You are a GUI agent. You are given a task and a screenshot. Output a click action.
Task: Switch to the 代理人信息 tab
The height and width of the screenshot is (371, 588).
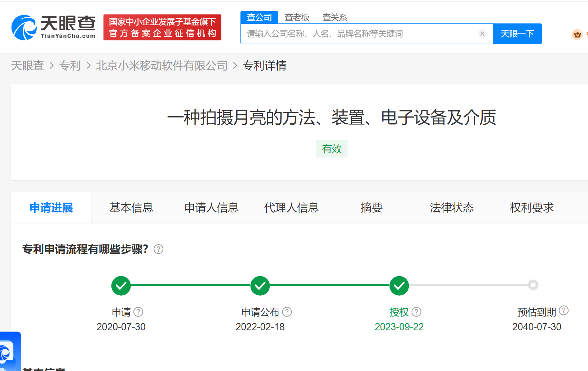[x=292, y=208]
